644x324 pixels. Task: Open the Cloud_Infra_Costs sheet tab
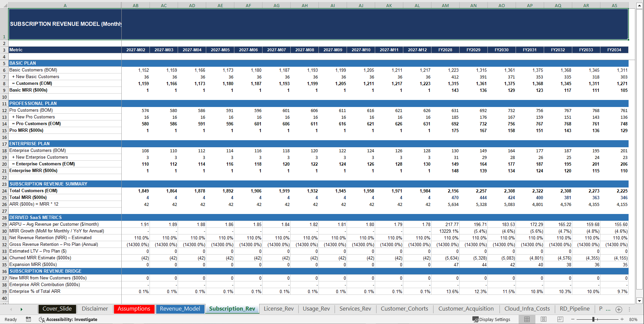pos(527,309)
